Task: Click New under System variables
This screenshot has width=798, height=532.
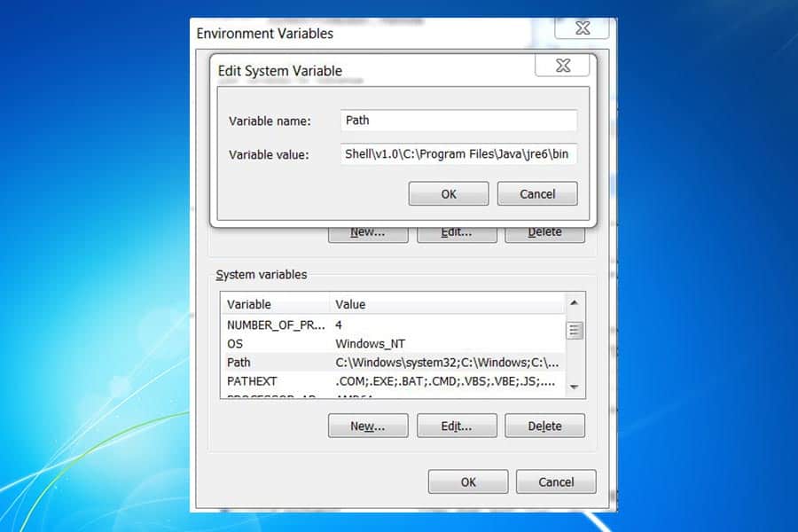Action: [367, 426]
